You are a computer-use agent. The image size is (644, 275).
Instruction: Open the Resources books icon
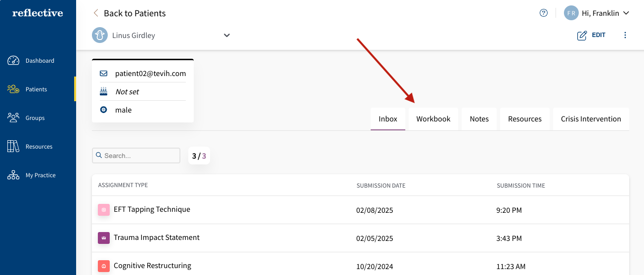13,147
